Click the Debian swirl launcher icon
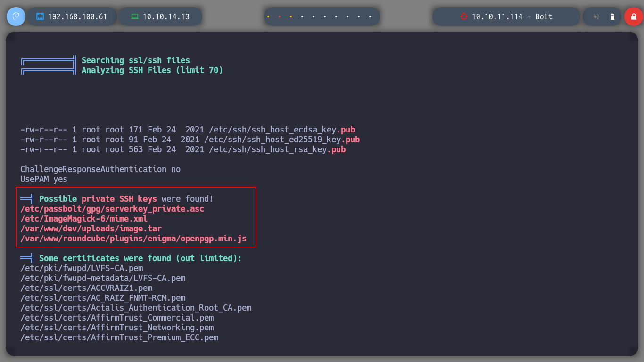The image size is (644, 362). 16,16
